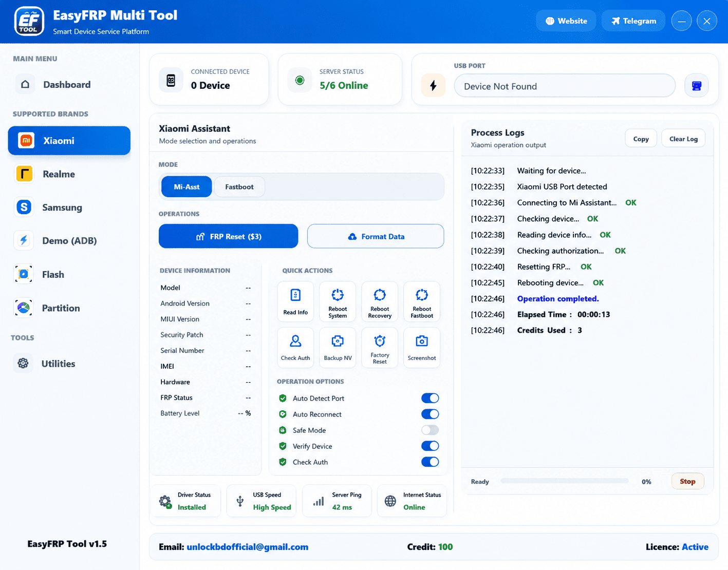This screenshot has height=570, width=728.
Task: Click the Internet Status globe icon
Action: point(390,501)
